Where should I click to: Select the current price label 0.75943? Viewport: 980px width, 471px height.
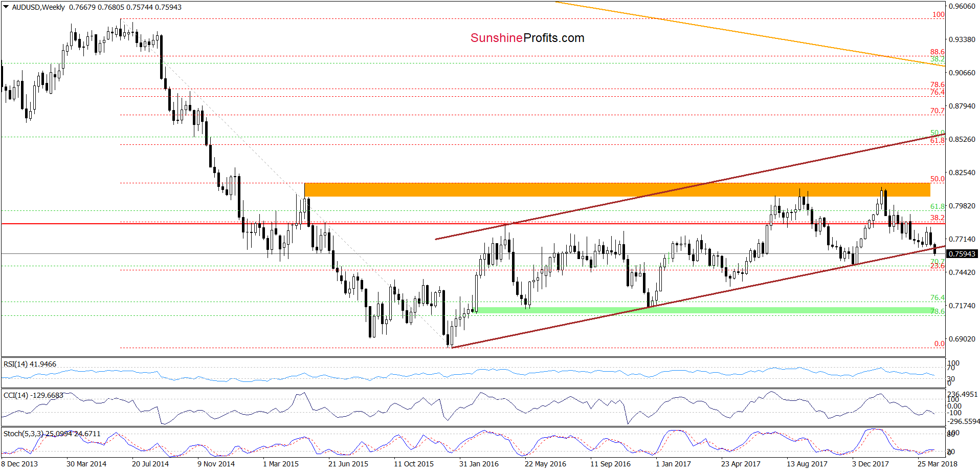pyautogui.click(x=962, y=254)
